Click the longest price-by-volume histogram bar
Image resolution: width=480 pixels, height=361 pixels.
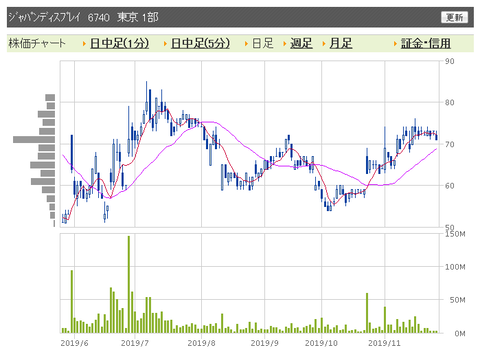[x=34, y=139]
